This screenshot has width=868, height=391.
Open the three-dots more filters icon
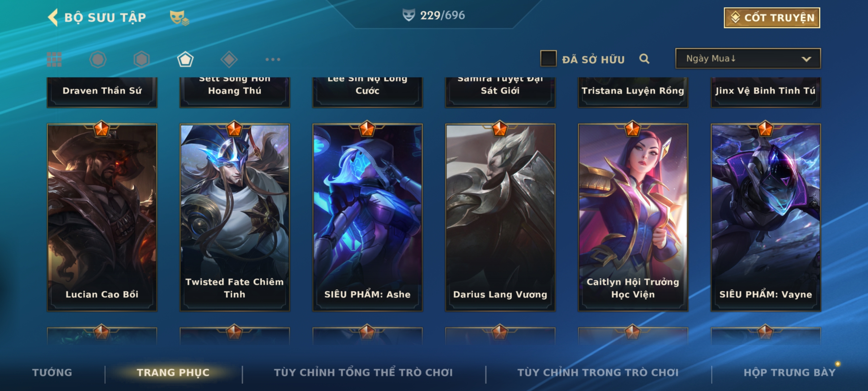click(273, 59)
